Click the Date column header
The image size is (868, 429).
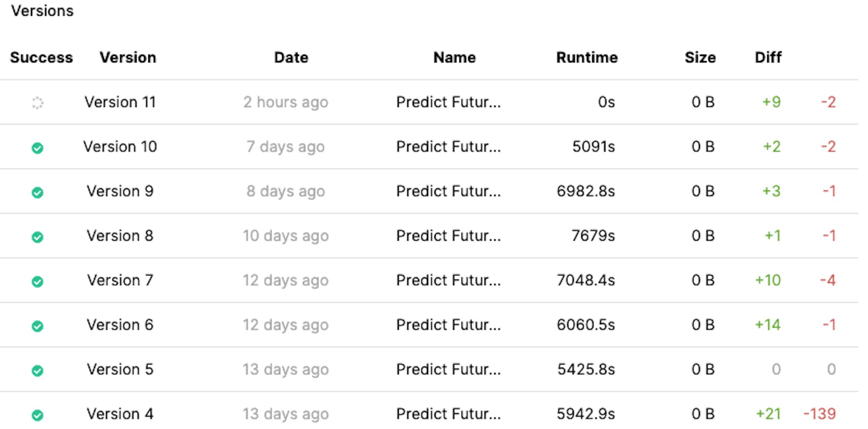291,57
